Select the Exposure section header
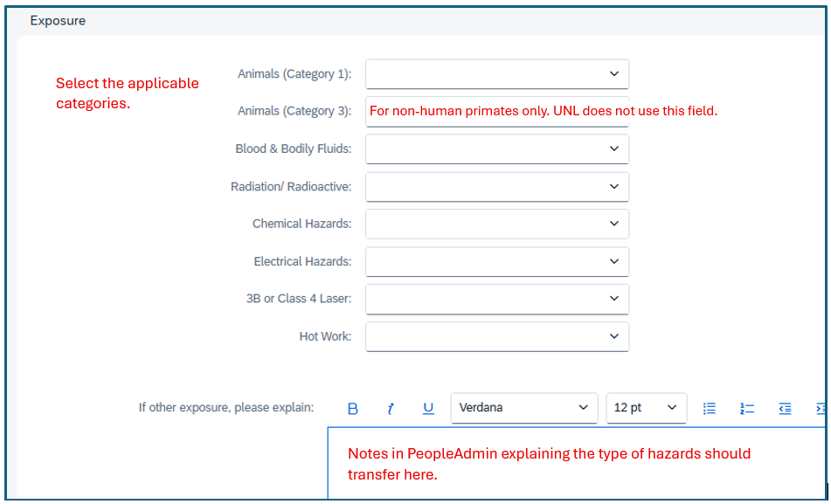The height and width of the screenshot is (504, 831). (x=58, y=21)
